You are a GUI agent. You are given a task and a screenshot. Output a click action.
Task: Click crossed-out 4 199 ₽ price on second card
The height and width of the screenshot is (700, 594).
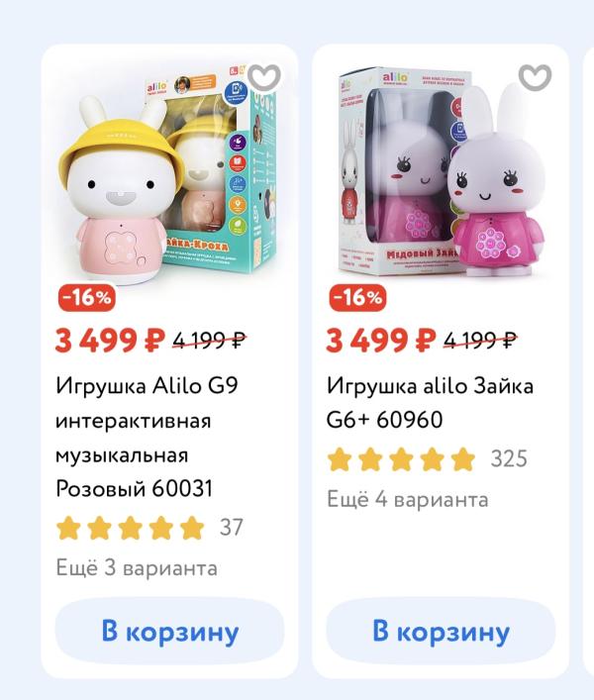tap(480, 342)
